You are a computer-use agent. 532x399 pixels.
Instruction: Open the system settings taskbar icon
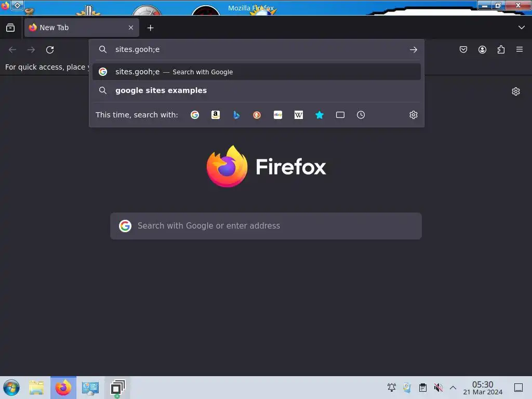(90, 388)
